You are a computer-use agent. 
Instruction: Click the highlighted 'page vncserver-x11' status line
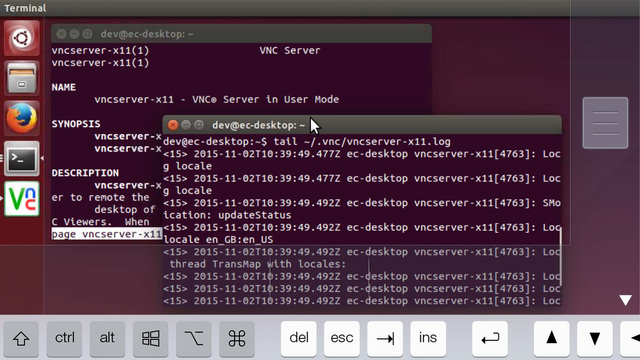click(x=107, y=234)
